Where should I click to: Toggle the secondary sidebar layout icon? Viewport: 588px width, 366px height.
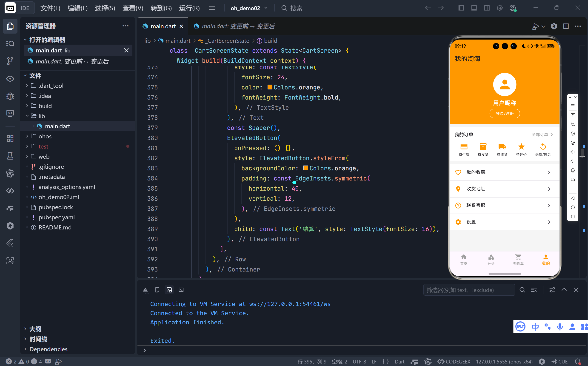[487, 8]
